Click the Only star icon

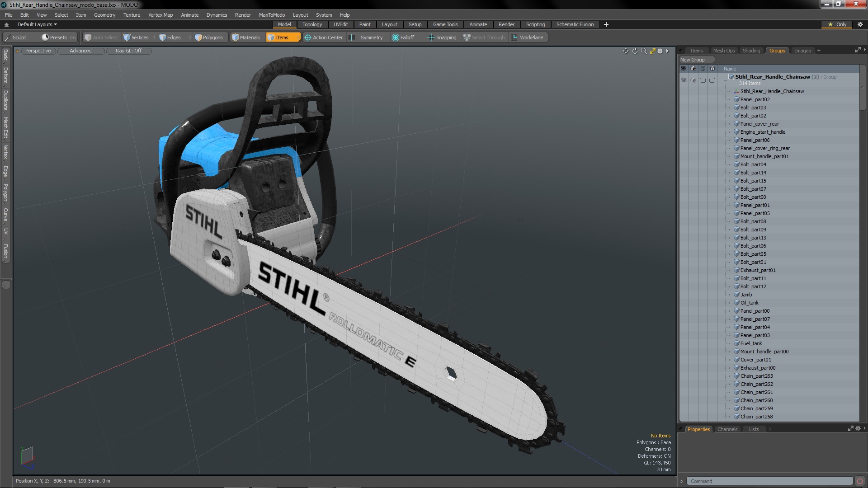click(x=830, y=24)
